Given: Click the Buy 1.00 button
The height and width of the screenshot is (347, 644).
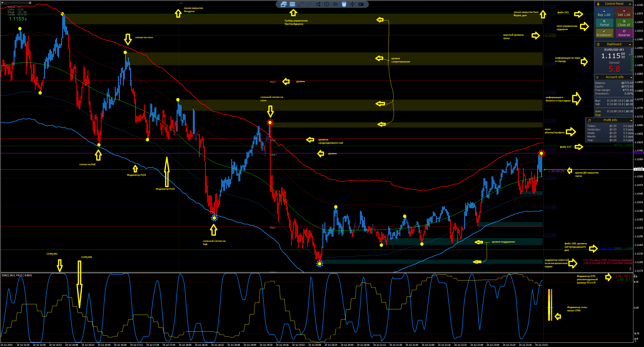Looking at the screenshot, I should pos(604,13).
